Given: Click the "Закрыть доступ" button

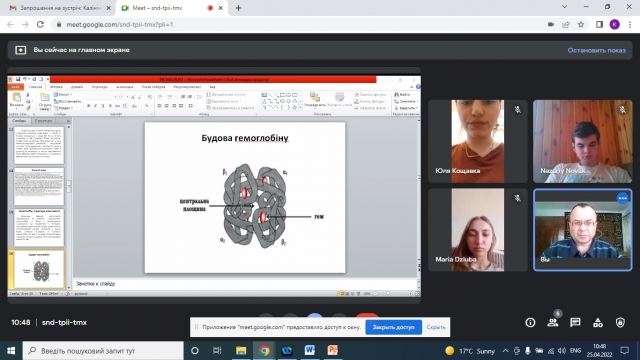Looking at the screenshot, I should pyautogui.click(x=393, y=327).
